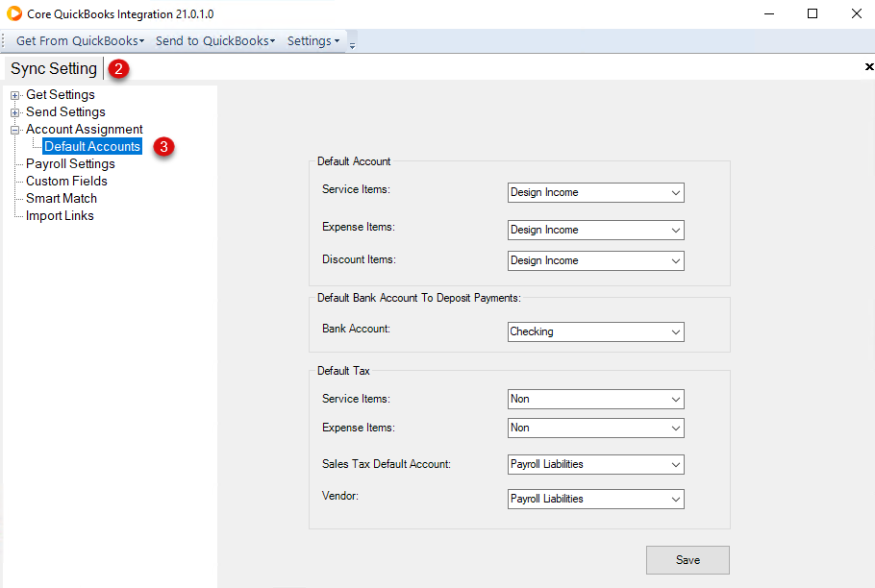Close the Core QuickBooks Integration window
875x588 pixels.
point(856,14)
